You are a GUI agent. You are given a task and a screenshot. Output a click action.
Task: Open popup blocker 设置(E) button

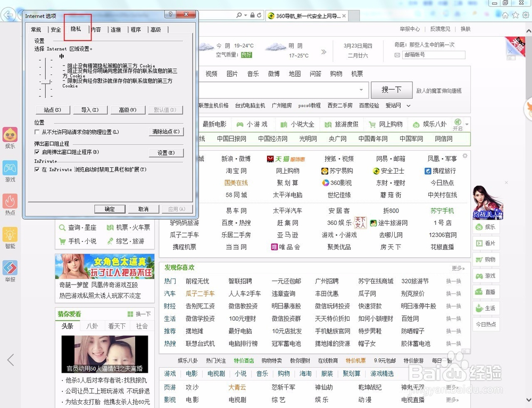click(x=166, y=153)
